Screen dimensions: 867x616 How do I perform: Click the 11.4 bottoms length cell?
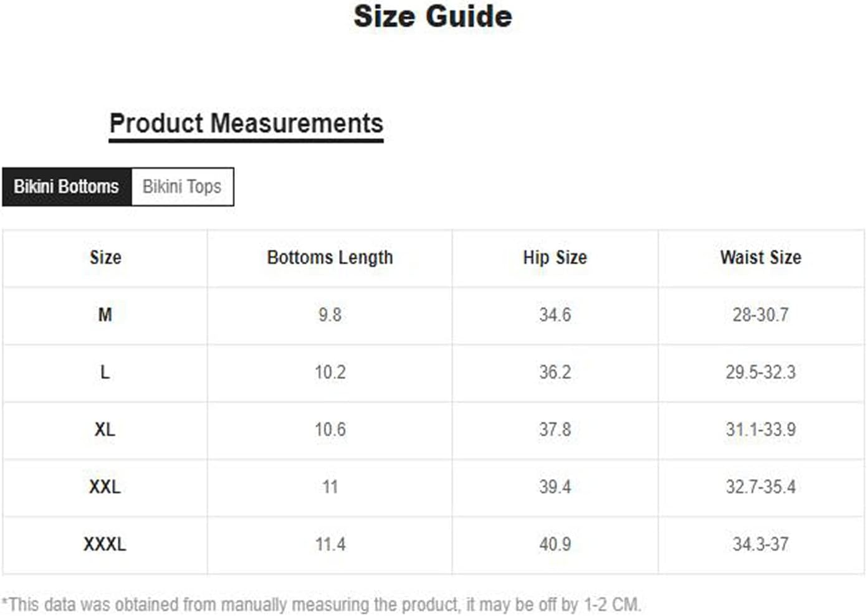pos(330,544)
